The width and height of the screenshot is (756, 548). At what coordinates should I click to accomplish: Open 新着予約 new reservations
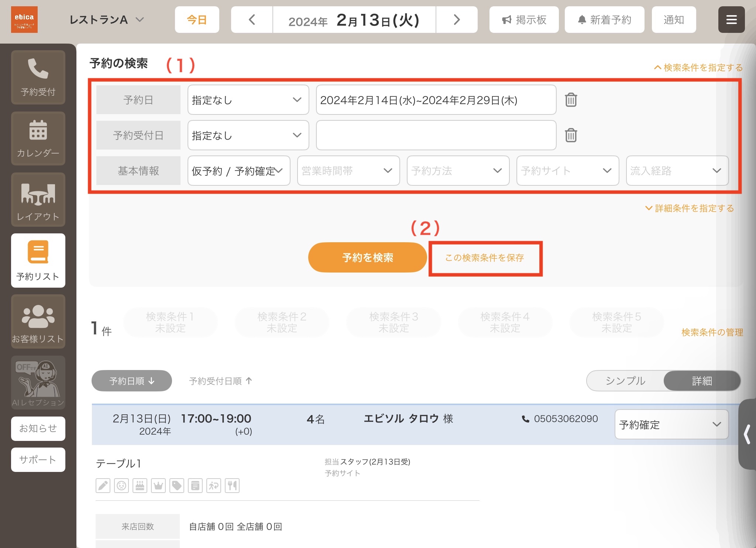(604, 20)
